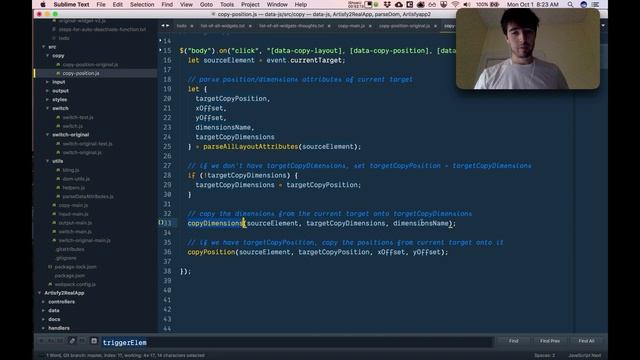Open the tab list dropdown arrow
The width and height of the screenshot is (640, 360).
click(x=603, y=26)
